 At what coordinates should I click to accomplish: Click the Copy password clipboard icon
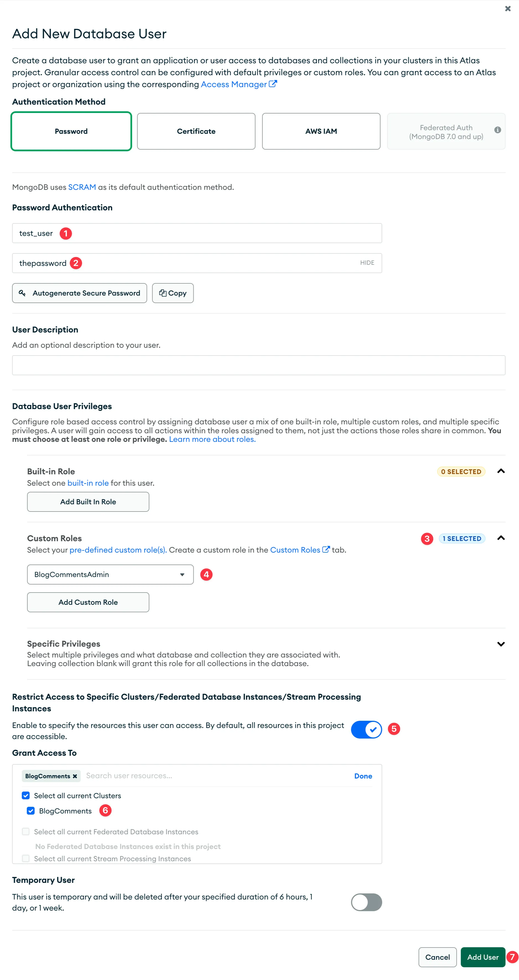[x=163, y=293]
